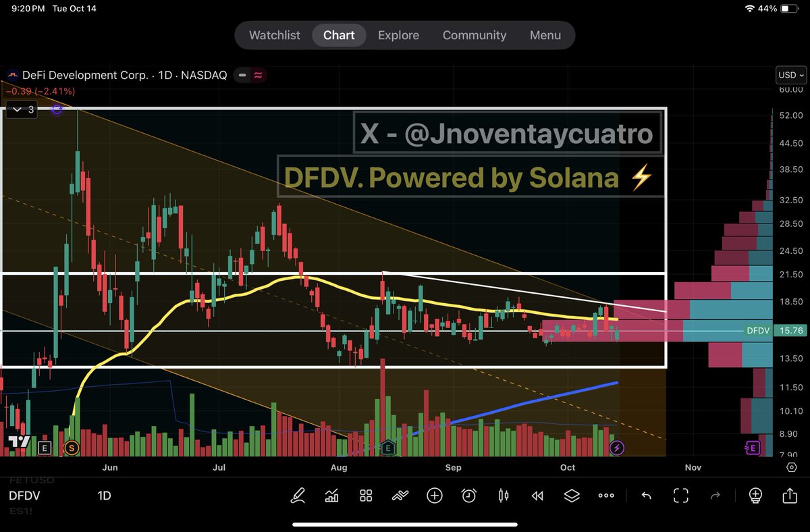
Task: Select the Chart tab
Action: (x=339, y=35)
